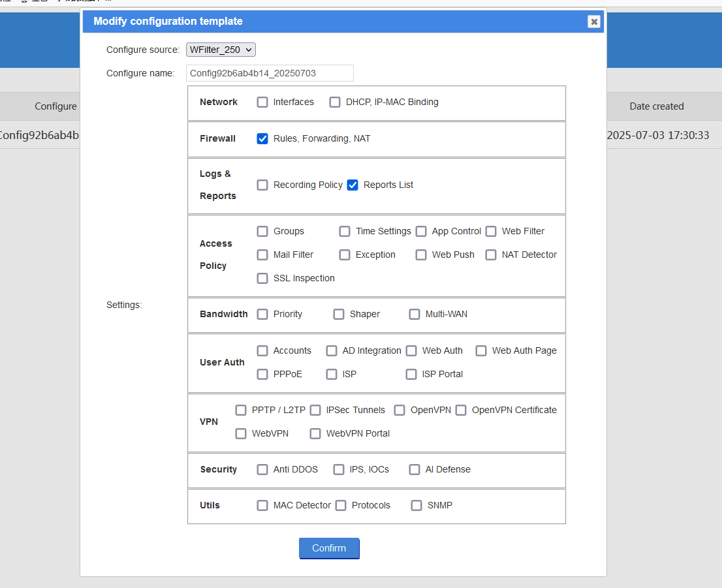The width and height of the screenshot is (722, 588).
Task: Click the Confirm button
Action: [x=329, y=548]
